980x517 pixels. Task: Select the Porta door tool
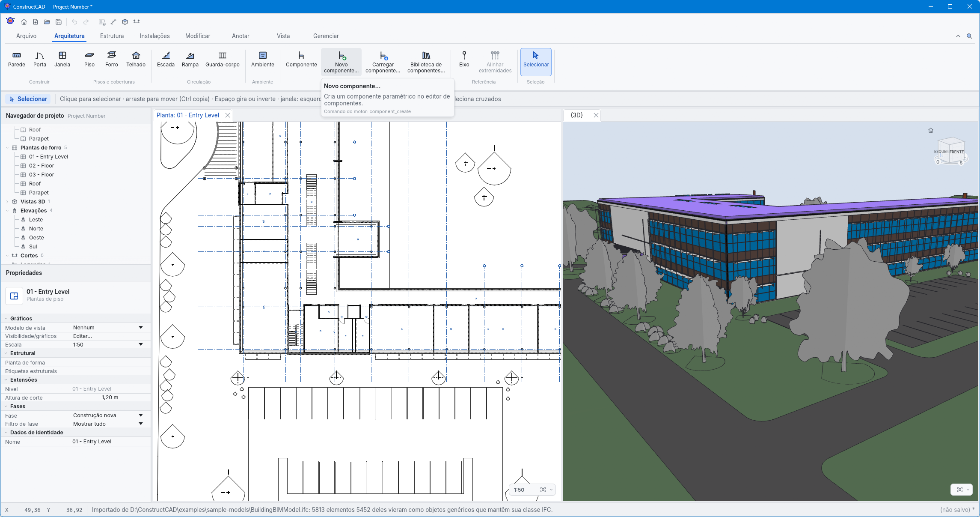[40, 60]
